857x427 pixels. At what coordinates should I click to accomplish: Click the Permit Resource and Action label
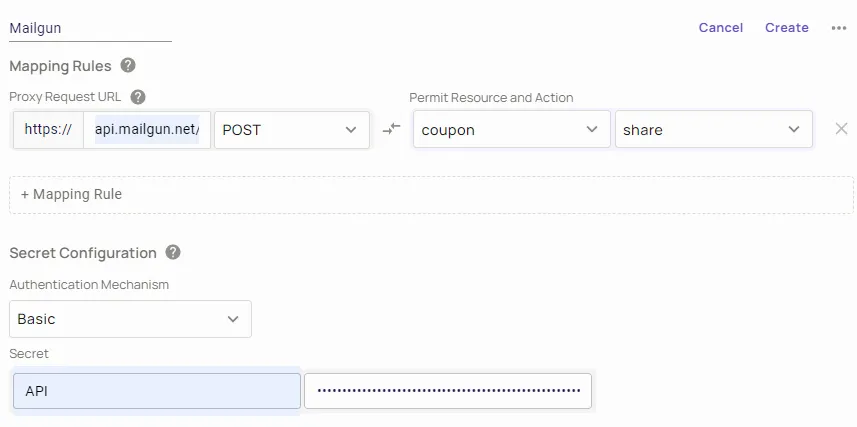point(491,97)
